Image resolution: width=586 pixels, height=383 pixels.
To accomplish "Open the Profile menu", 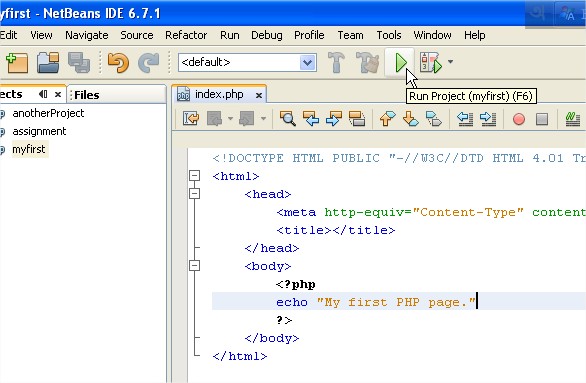I will [x=309, y=35].
